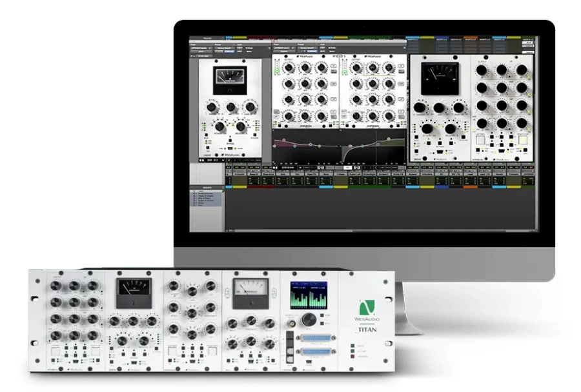Click Output knob on right Hyperion EQ unit

[x=356, y=68]
